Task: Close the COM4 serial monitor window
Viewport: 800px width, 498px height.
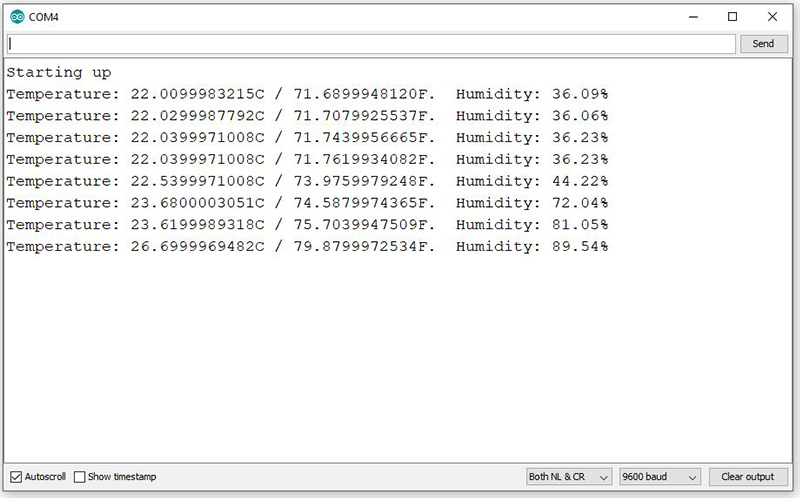Action: (772, 17)
